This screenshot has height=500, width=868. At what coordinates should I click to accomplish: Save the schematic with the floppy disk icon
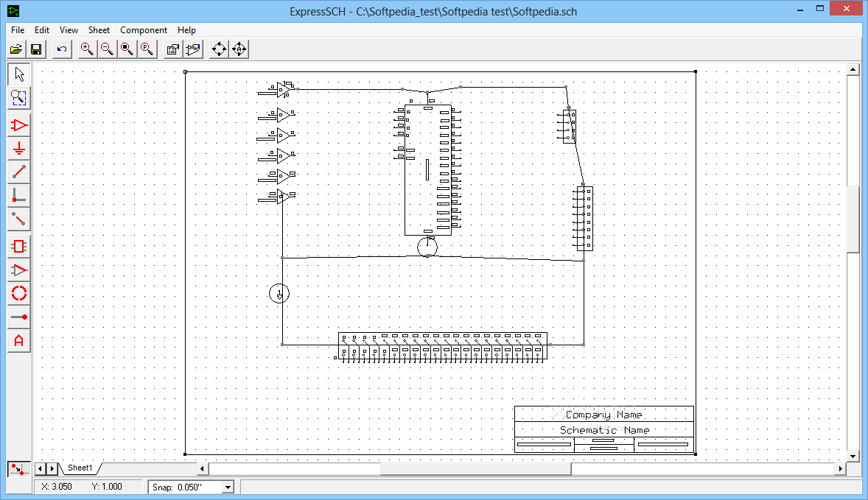(36, 49)
